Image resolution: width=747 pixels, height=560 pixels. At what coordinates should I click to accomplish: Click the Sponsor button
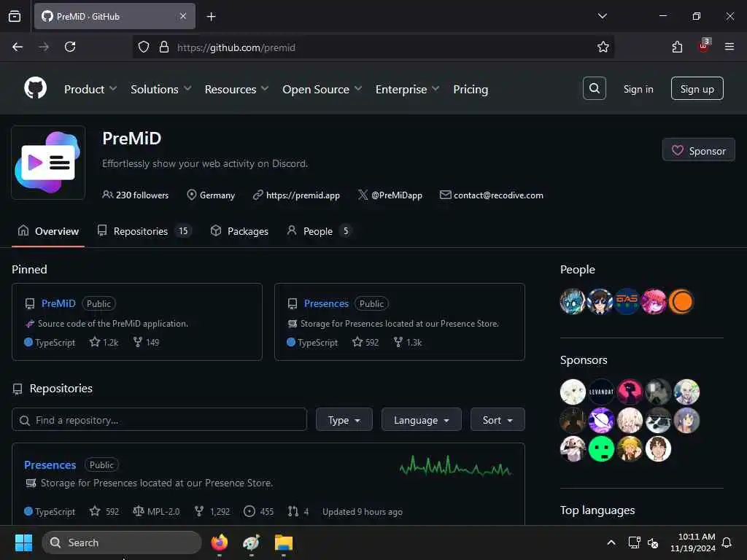(x=698, y=150)
